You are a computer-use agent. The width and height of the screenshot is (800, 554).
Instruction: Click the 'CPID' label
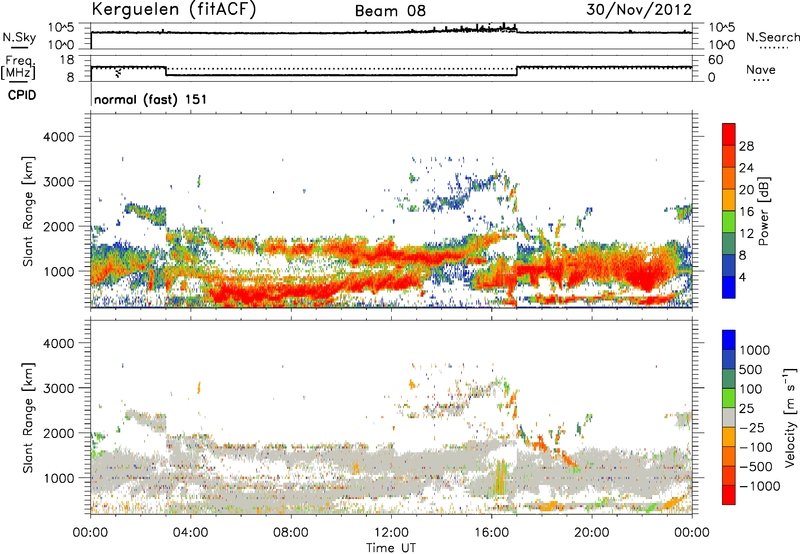coord(22,95)
